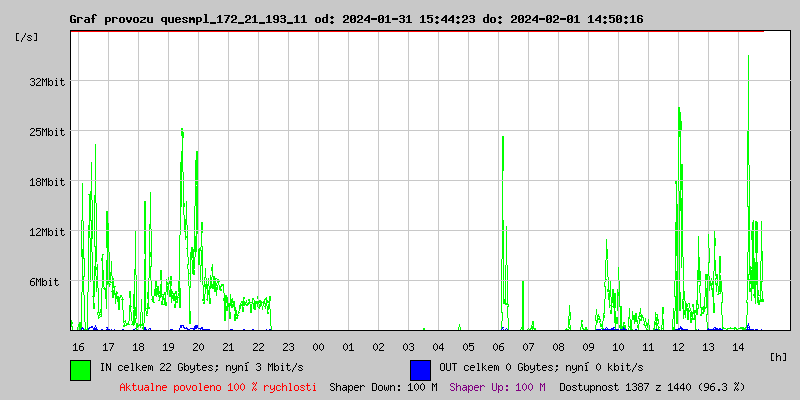Click the 18Mbit y-axis label
This screenshot has width=800, height=400.
coord(46,182)
